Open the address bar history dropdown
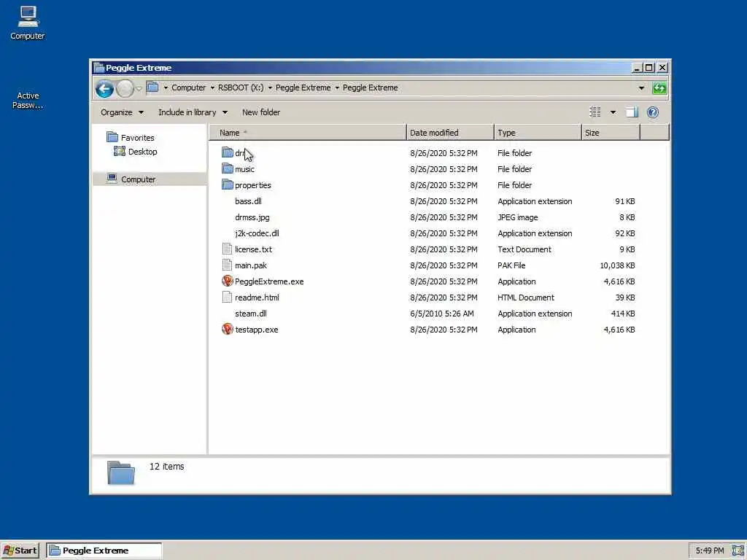The image size is (747, 560). point(641,88)
